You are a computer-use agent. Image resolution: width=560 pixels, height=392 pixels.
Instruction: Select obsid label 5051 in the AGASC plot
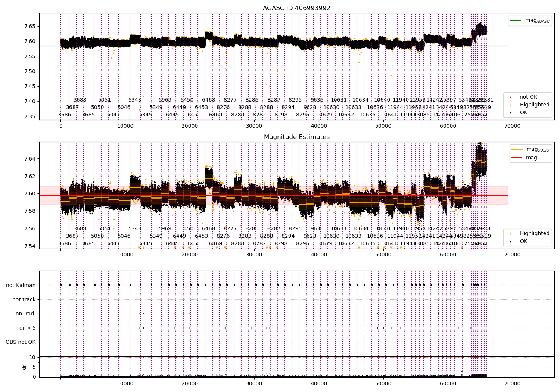pyautogui.click(x=105, y=100)
